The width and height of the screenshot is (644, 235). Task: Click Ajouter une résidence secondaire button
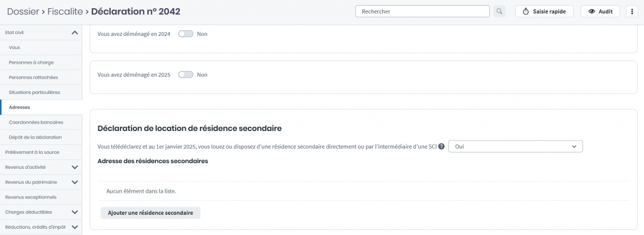click(150, 213)
